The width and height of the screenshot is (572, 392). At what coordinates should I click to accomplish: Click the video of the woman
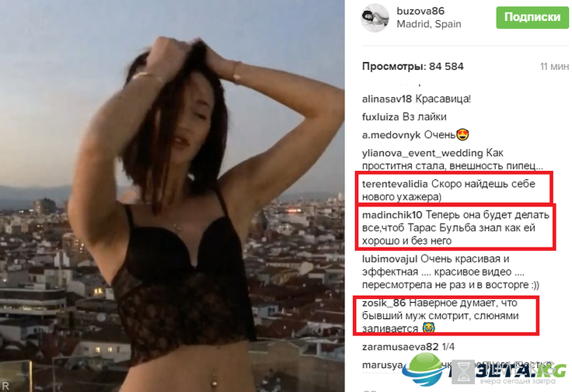173,196
